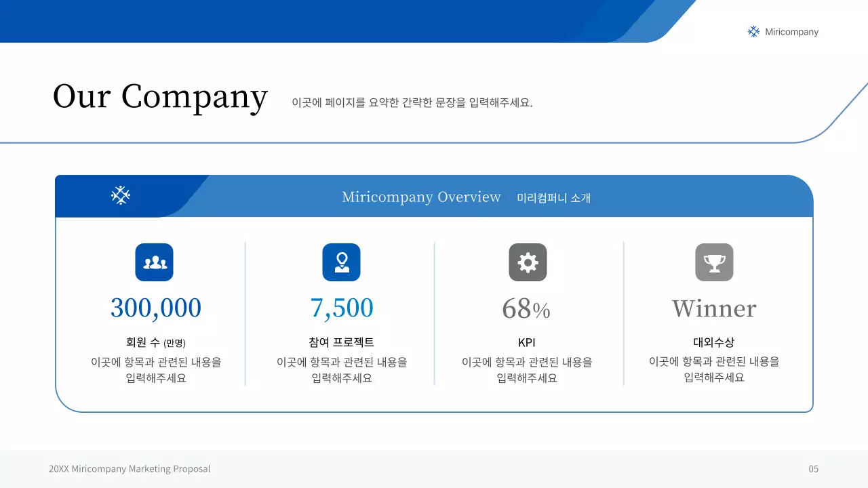Select the 300,000 member count statistic
This screenshot has width=868, height=488.
(155, 308)
